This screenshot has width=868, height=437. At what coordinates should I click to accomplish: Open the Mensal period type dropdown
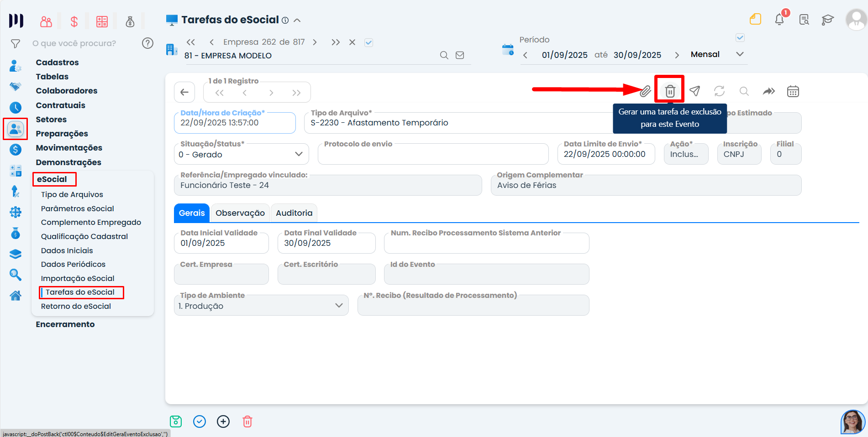click(716, 54)
